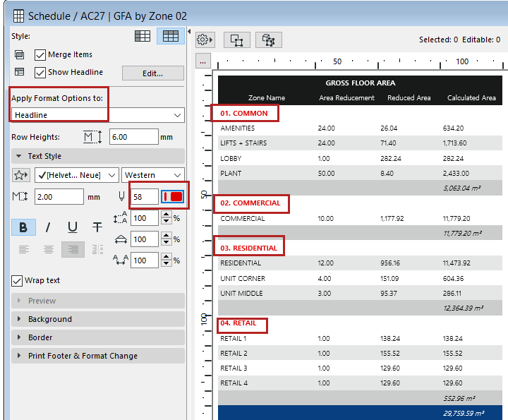Click the character width icon
Image resolution: width=508 pixels, height=420 pixels.
pos(121,239)
